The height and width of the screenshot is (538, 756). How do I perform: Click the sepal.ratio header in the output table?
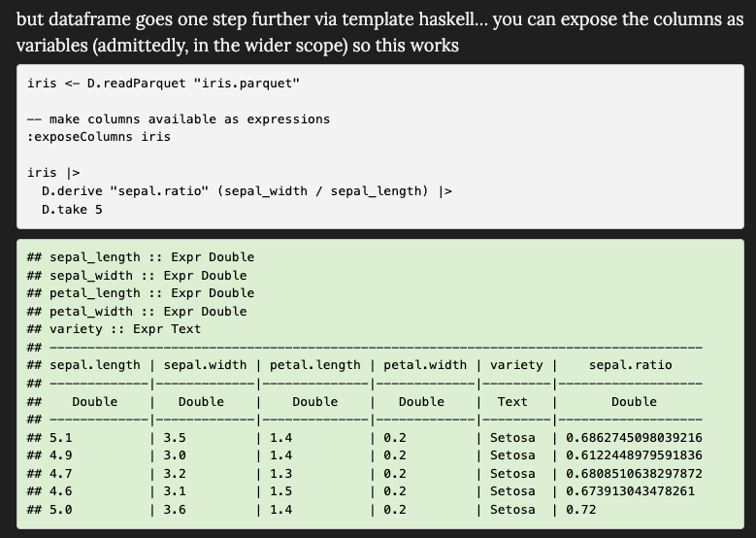[630, 365]
